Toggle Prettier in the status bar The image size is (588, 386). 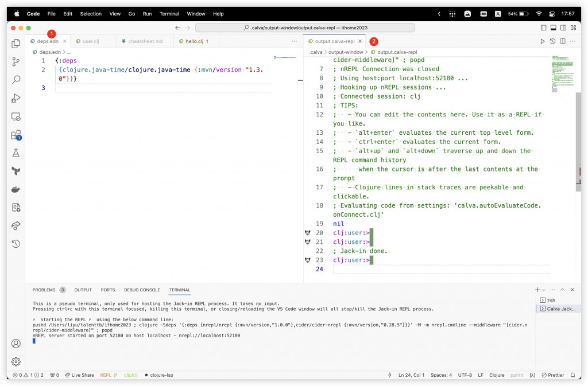tap(553, 375)
